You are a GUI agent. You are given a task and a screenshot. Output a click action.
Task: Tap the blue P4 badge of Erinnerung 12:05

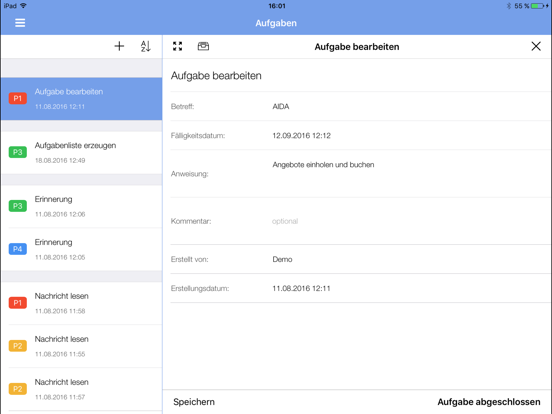pos(18,249)
